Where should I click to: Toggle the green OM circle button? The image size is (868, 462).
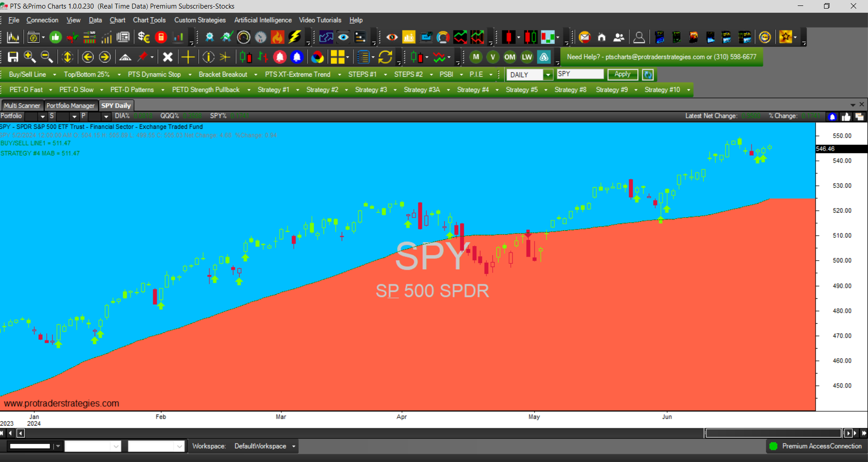[x=510, y=57]
